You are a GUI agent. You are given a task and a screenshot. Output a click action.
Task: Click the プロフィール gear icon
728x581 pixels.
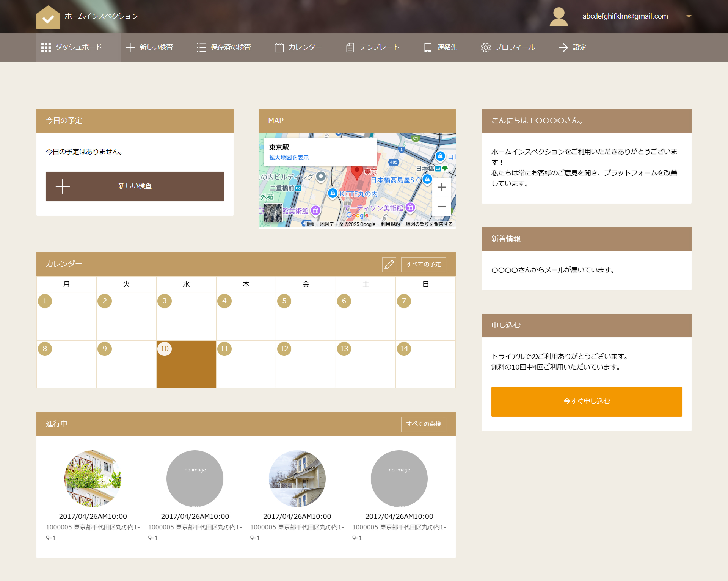pos(486,47)
